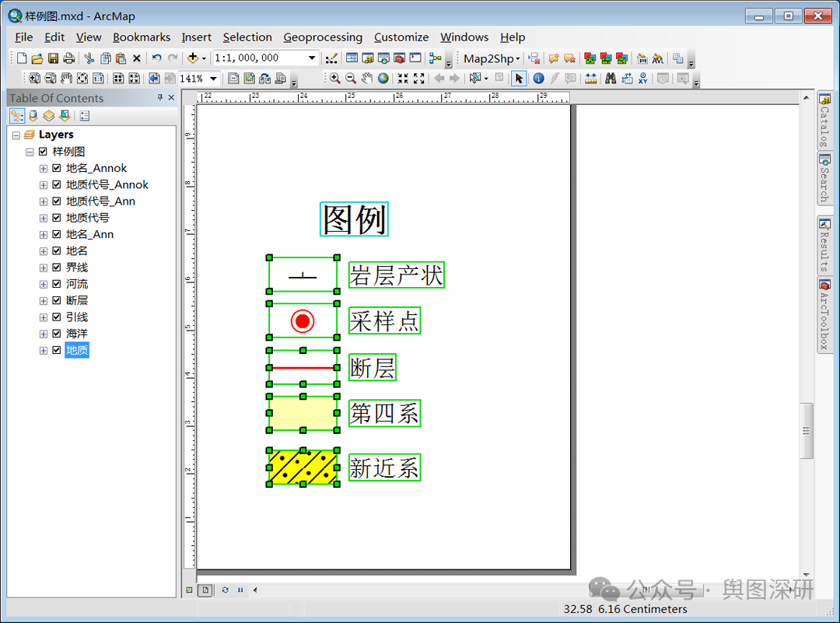
Task: Open the Catalog side tab
Action: click(x=824, y=120)
